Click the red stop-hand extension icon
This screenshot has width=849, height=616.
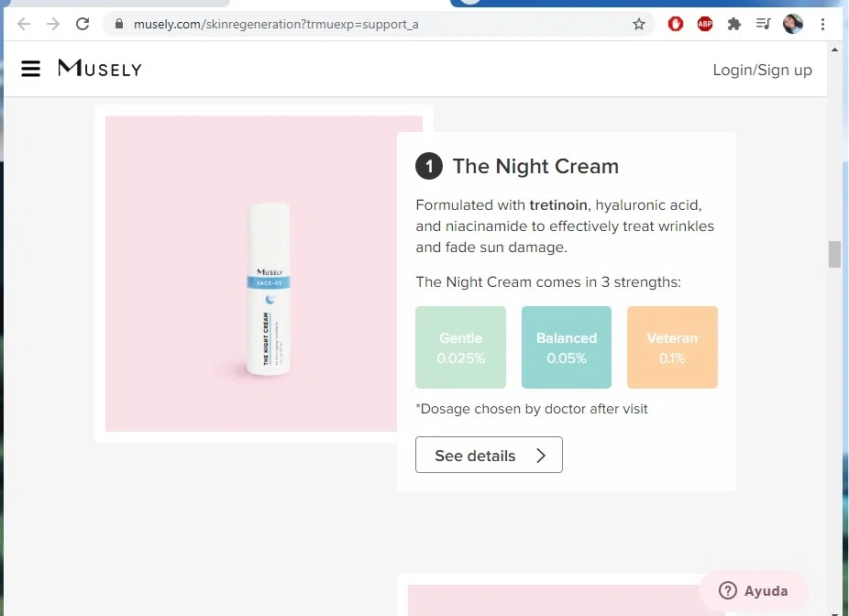[x=676, y=25]
